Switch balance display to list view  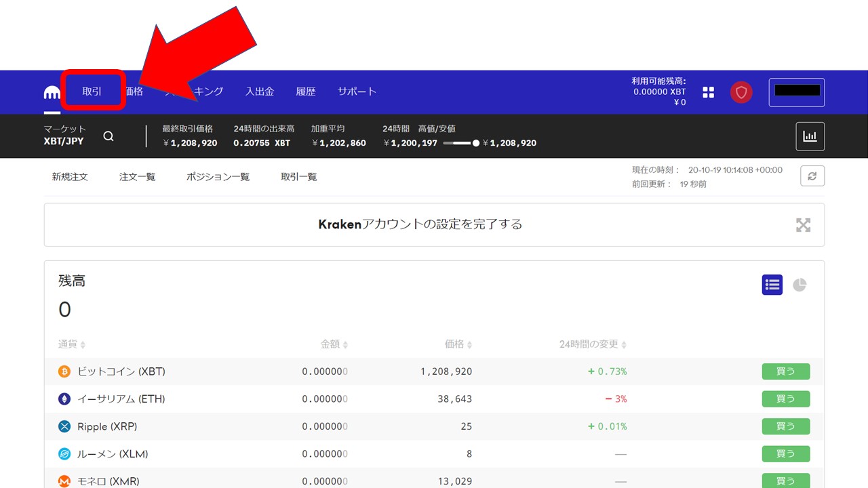coord(772,285)
